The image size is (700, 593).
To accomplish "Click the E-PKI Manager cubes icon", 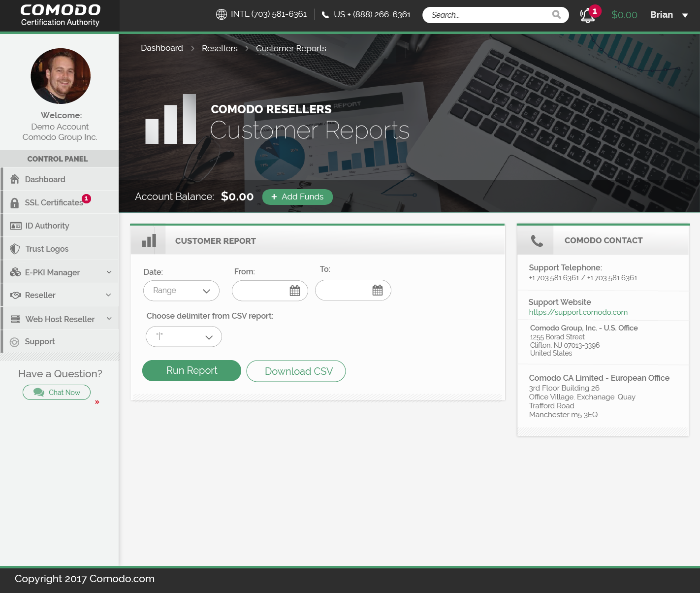I will tap(15, 272).
